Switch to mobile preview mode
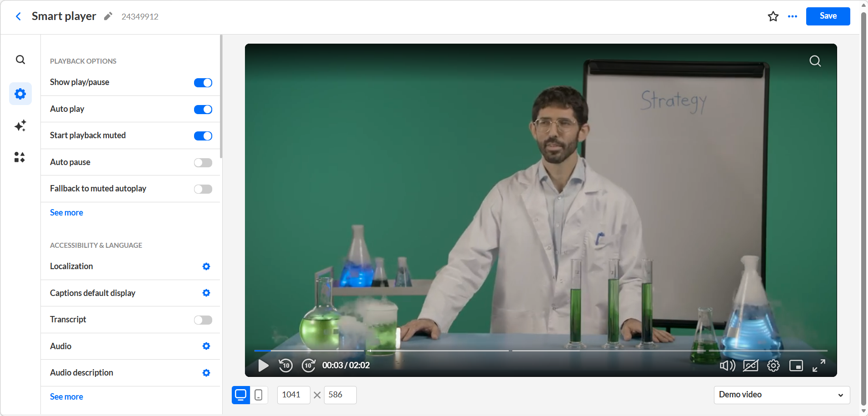 coord(259,395)
